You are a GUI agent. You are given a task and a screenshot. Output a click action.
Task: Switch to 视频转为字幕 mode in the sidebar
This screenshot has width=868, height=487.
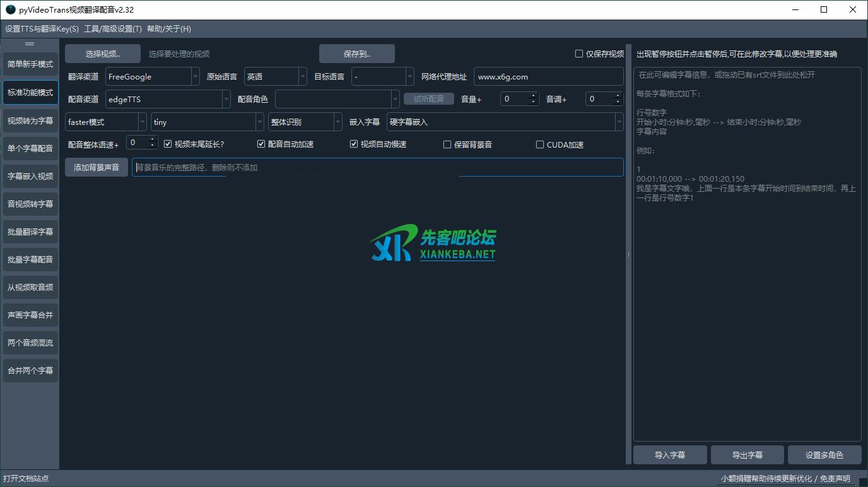click(30, 120)
